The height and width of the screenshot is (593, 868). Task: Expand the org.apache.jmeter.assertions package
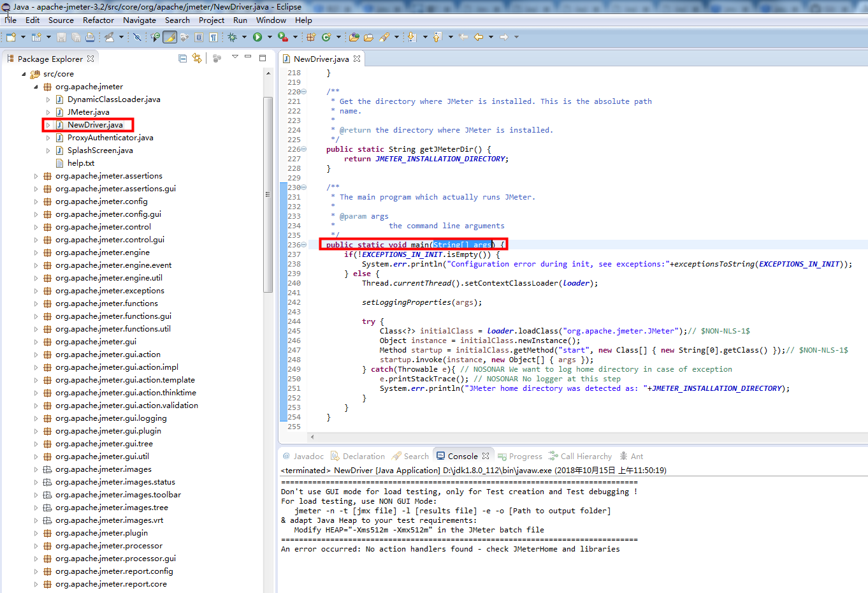[36, 176]
